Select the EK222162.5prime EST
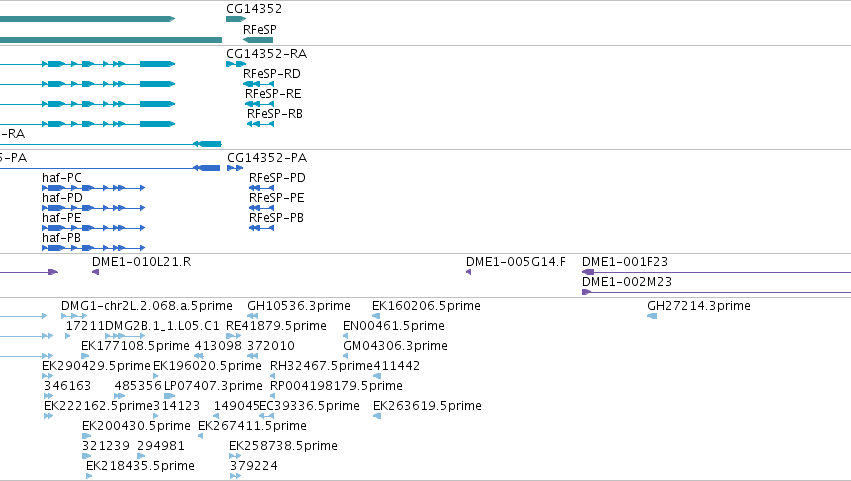This screenshot has width=851, height=481. click(x=49, y=416)
